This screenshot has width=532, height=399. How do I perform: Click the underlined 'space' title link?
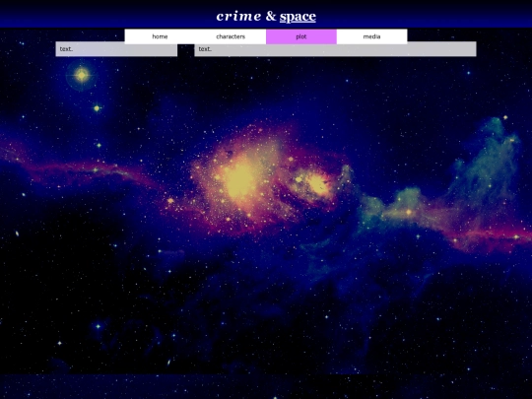pyautogui.click(x=298, y=17)
